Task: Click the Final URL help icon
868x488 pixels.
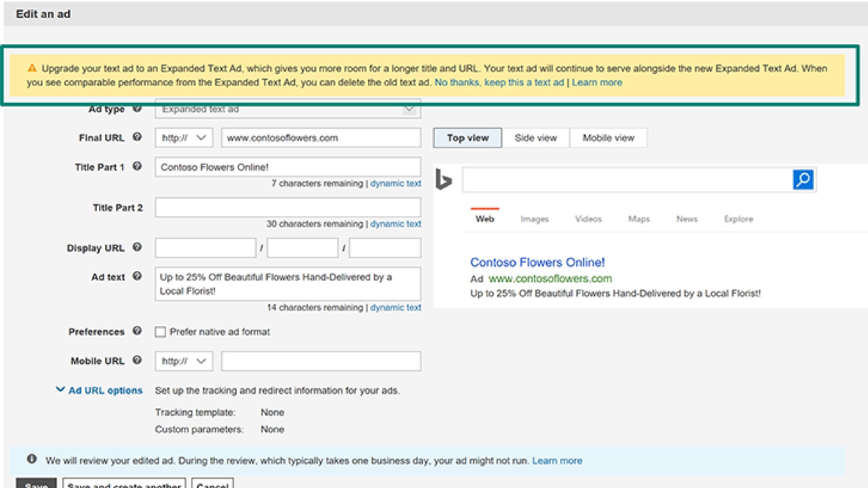Action: point(137,137)
